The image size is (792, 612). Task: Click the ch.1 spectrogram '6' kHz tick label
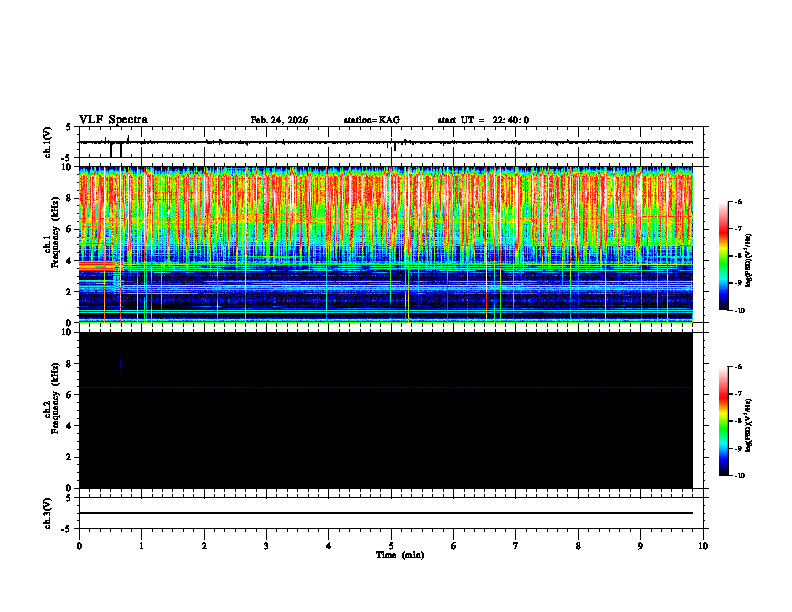(69, 229)
